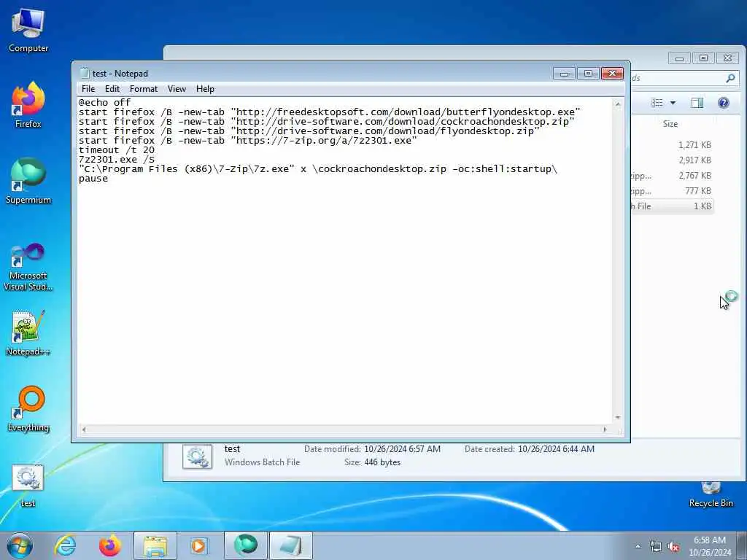Screen dimensions: 747x560
Task: Select the Notepad taskbar button
Action: (291, 545)
